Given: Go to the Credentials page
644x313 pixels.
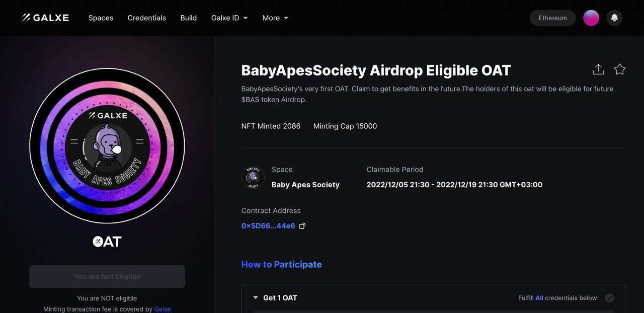Looking at the screenshot, I should (x=147, y=18).
